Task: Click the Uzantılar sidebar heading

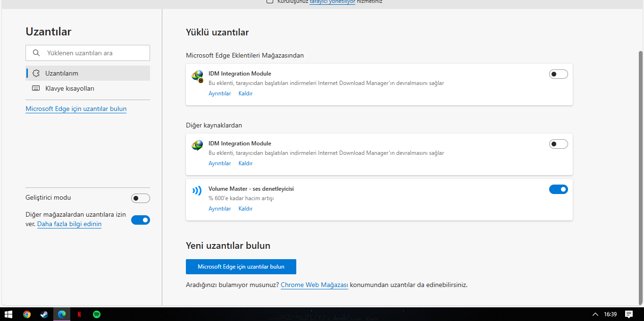Action: click(x=49, y=32)
